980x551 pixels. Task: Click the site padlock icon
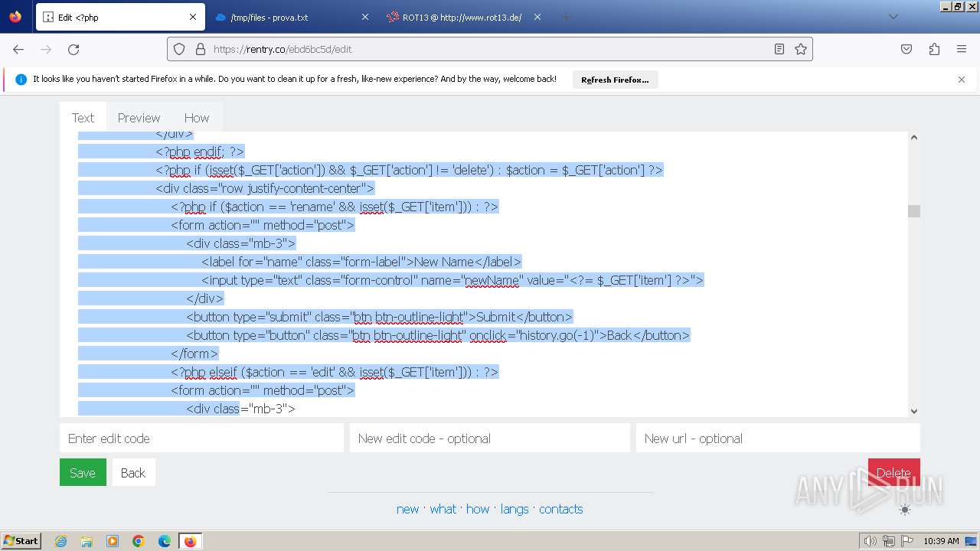[x=201, y=49]
